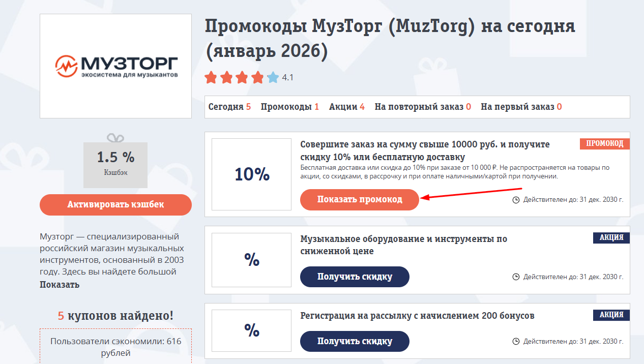Click the АКЦИЯ badge on the newsletter offer
The width and height of the screenshot is (644, 364).
pos(611,315)
